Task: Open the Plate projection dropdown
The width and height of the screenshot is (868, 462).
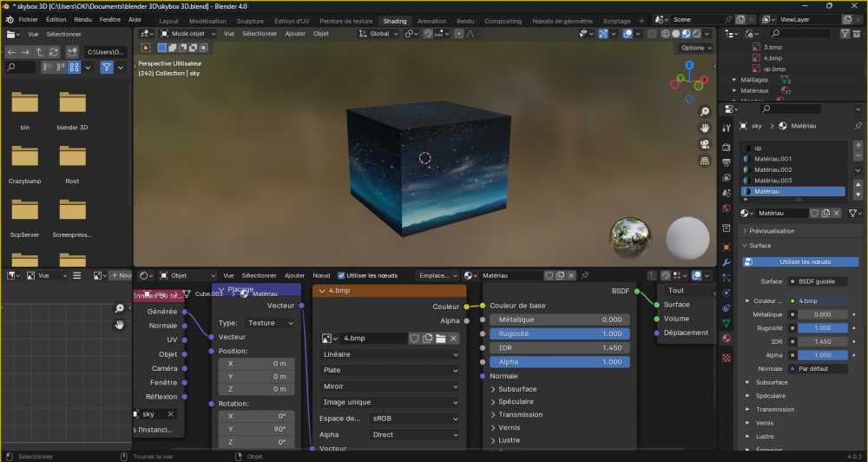Action: [x=390, y=371]
